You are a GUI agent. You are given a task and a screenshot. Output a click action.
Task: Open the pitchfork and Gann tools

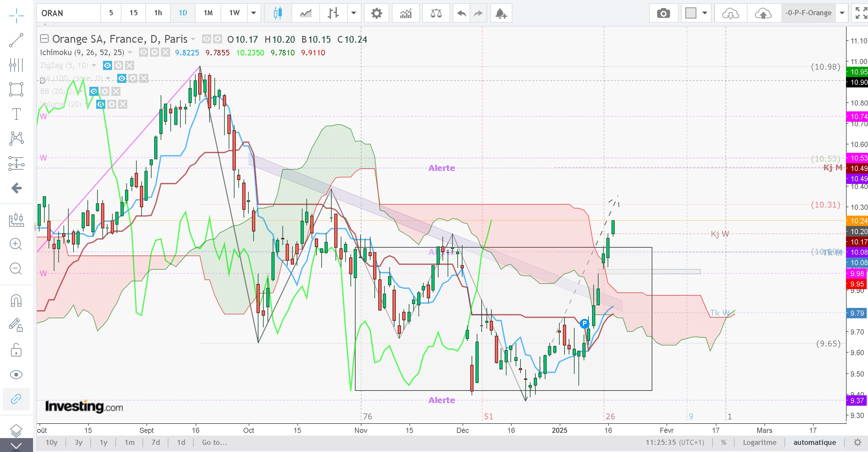(x=16, y=65)
